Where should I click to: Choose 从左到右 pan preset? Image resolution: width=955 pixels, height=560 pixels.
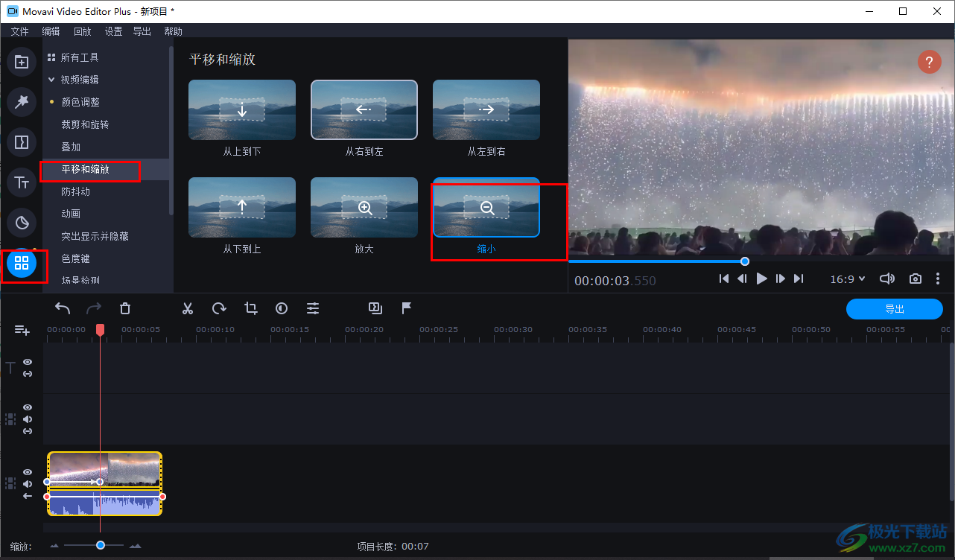pyautogui.click(x=486, y=110)
